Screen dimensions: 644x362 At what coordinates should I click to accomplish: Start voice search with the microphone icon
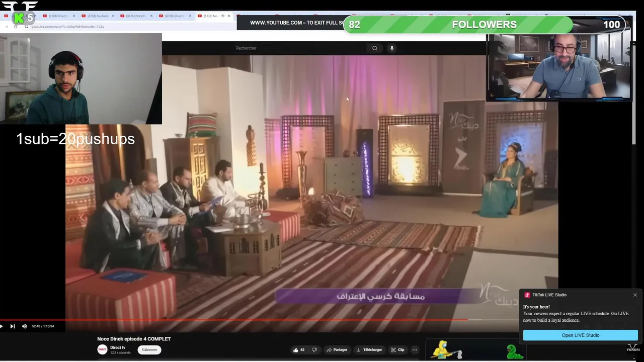click(x=392, y=48)
